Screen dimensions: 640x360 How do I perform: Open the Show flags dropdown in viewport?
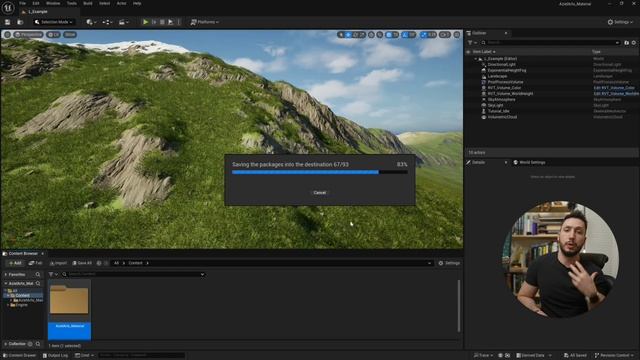click(70, 35)
